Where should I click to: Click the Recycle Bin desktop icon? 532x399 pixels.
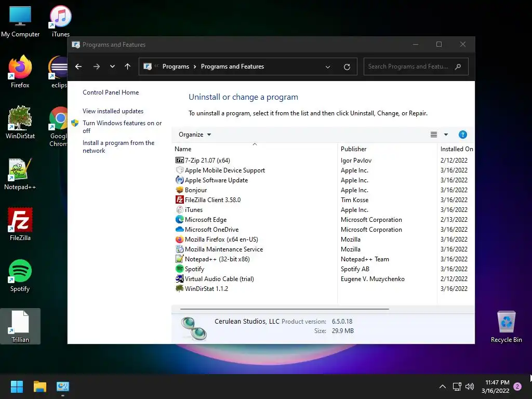tap(506, 326)
